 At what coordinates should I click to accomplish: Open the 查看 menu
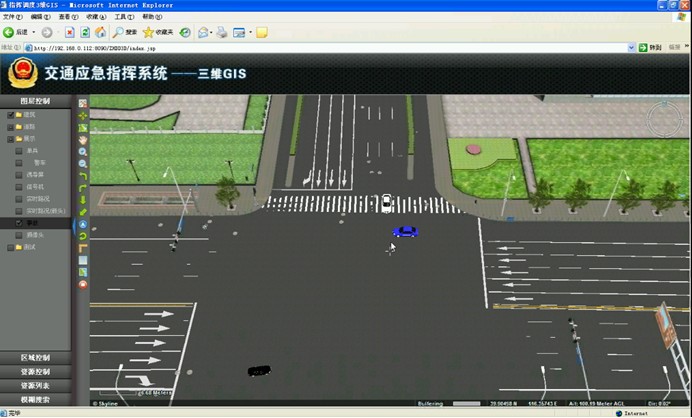[68, 17]
